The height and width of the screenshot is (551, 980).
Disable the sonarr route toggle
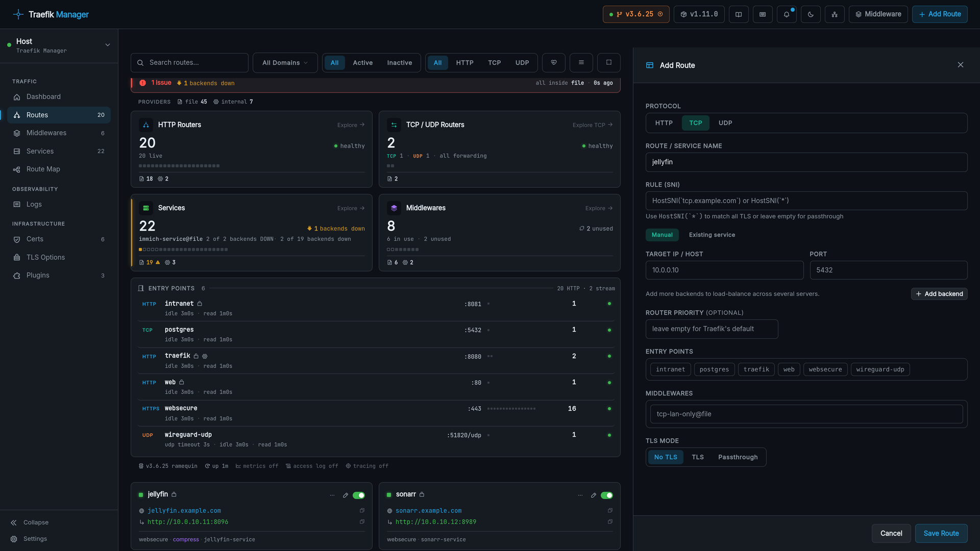[607, 495]
